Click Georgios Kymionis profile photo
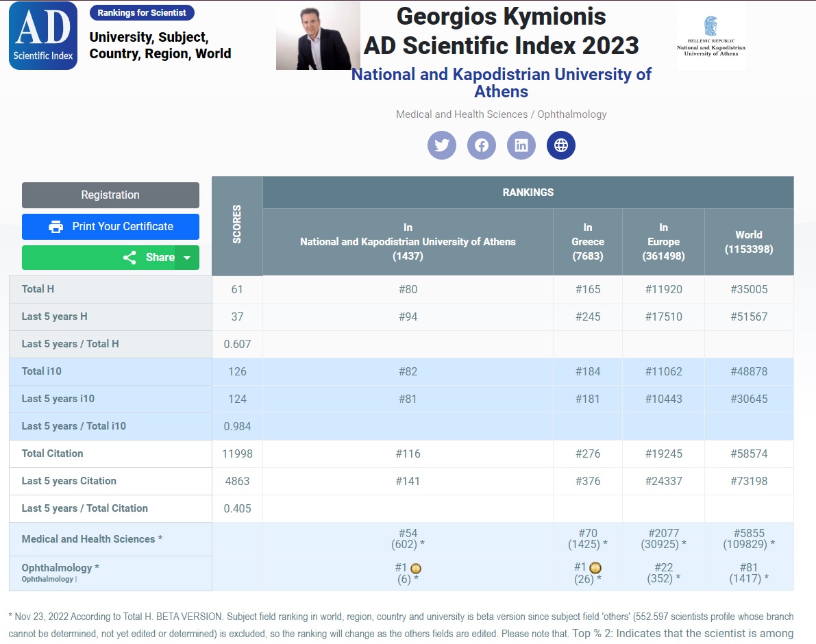Viewport: 816px width, 644px height. pos(318,36)
